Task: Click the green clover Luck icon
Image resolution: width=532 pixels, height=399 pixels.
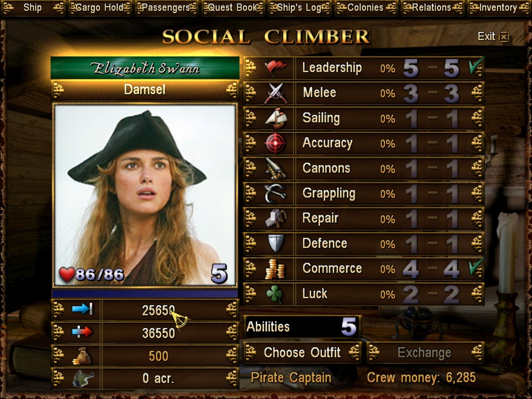Action: pos(275,294)
